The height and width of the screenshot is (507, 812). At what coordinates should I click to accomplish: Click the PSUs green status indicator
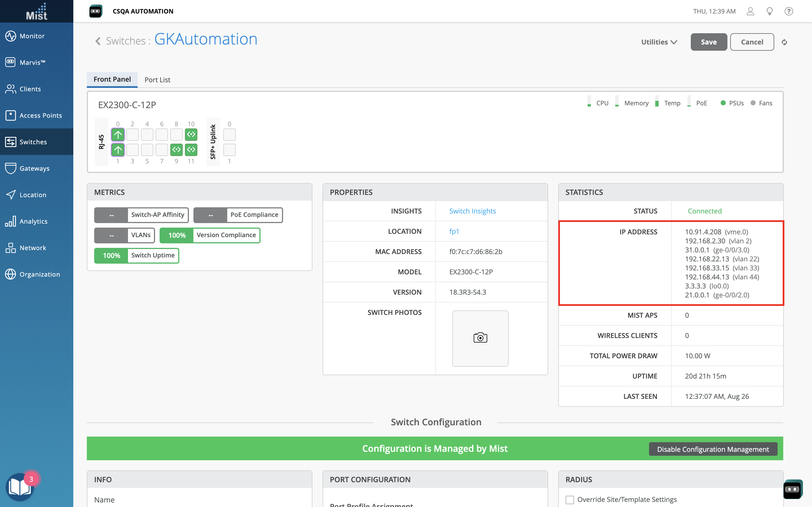click(x=723, y=103)
